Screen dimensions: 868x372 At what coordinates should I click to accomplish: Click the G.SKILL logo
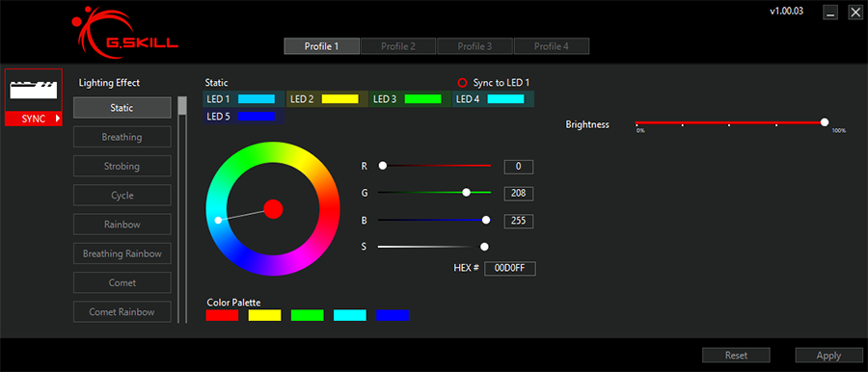point(124,33)
